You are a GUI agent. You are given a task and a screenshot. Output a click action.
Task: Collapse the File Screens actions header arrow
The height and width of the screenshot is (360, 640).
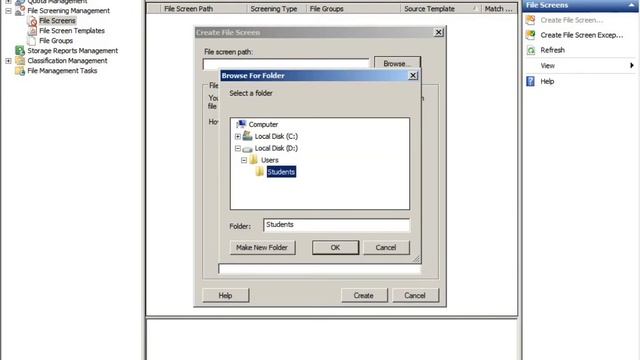[x=632, y=5]
